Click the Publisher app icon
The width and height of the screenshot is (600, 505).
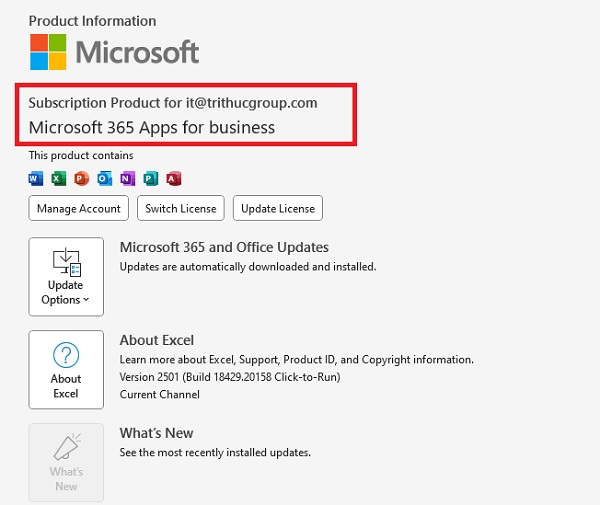tap(151, 179)
